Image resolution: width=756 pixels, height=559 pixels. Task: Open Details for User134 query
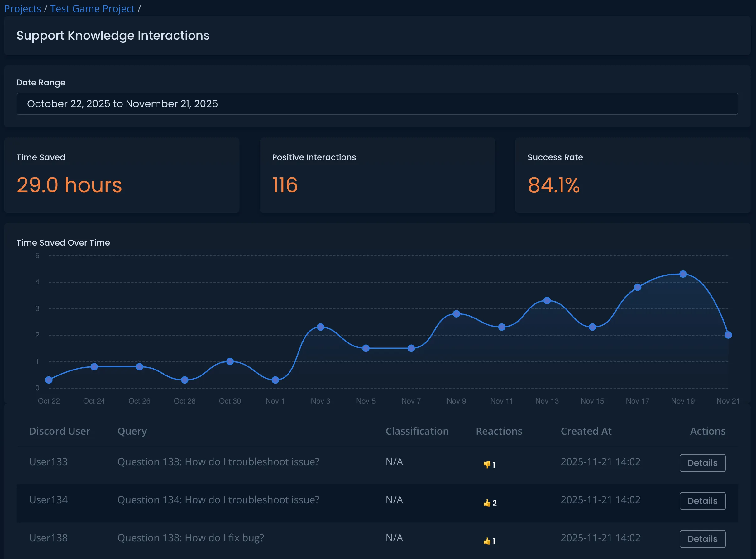[x=702, y=501]
